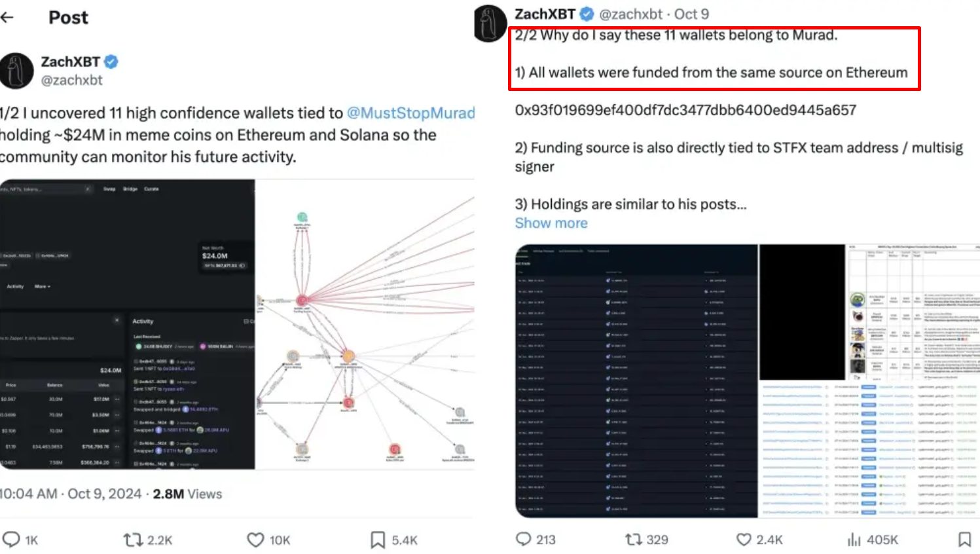Image resolution: width=980 pixels, height=554 pixels.
Task: Open the reply icon showing 1K
Action: [12, 540]
